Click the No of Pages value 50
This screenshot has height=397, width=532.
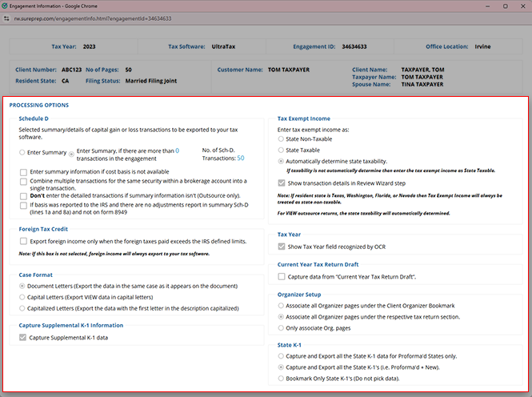click(128, 70)
